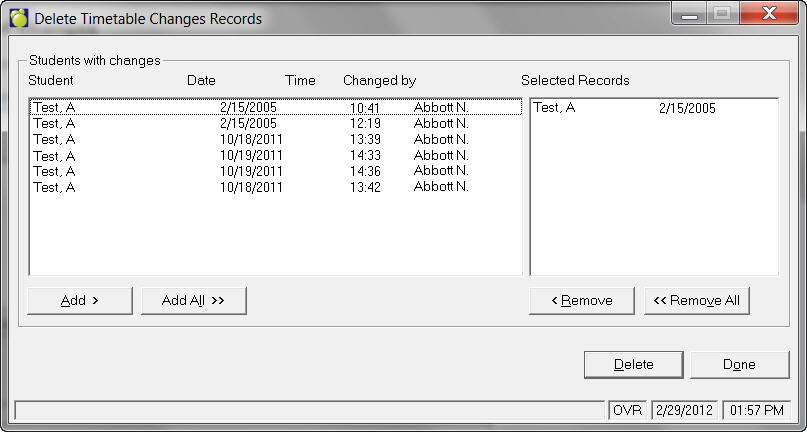Click the application icon in the title bar

19,18
